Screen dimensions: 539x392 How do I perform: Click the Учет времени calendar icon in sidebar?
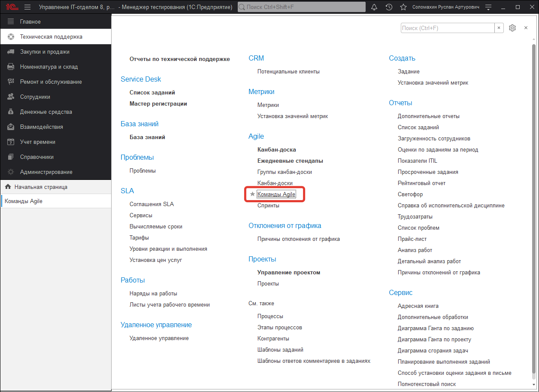point(9,142)
